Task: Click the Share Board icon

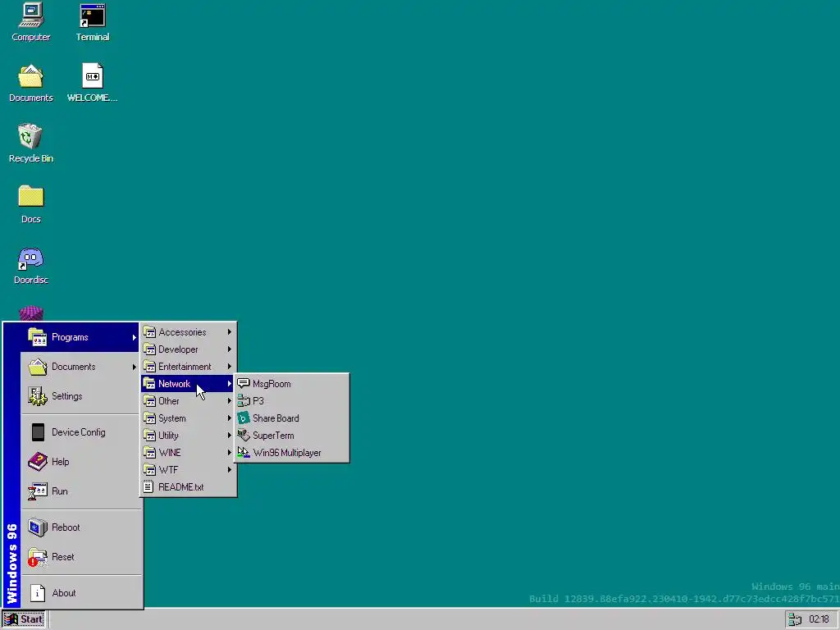Action: [243, 418]
